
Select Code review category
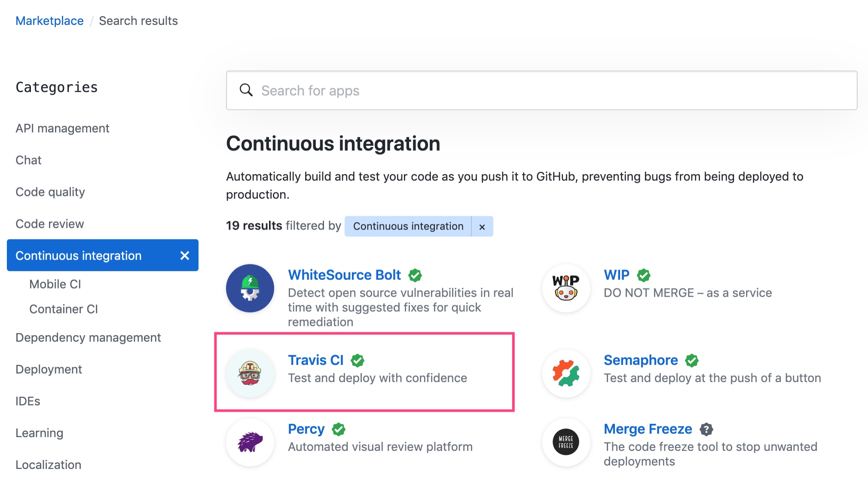[50, 224]
